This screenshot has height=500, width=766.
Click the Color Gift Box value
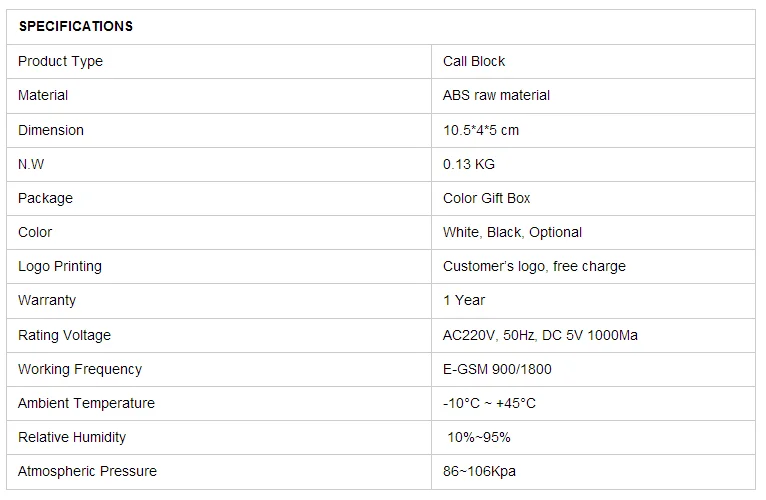pos(487,198)
